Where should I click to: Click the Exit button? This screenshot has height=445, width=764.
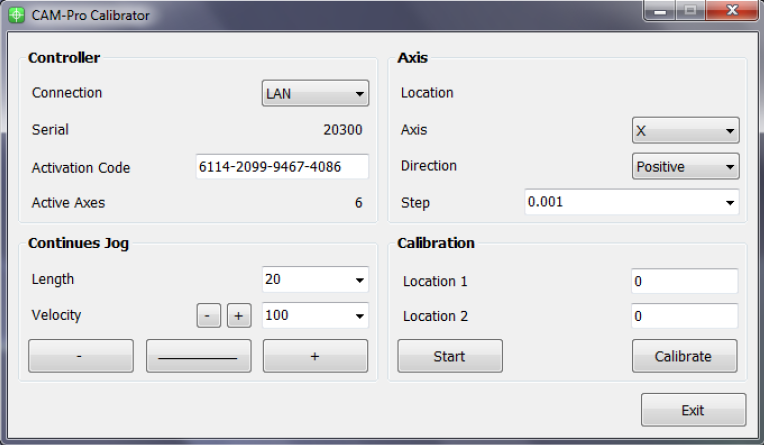(x=693, y=410)
